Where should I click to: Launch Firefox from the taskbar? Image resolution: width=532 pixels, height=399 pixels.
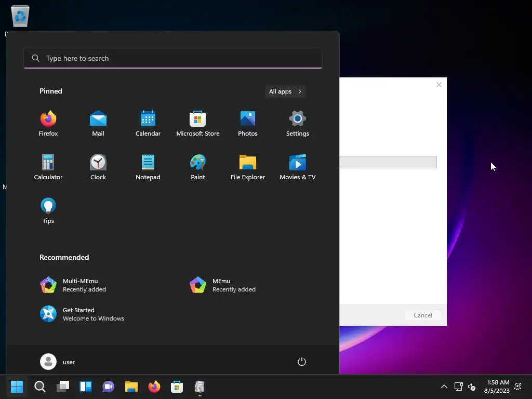pos(154,387)
